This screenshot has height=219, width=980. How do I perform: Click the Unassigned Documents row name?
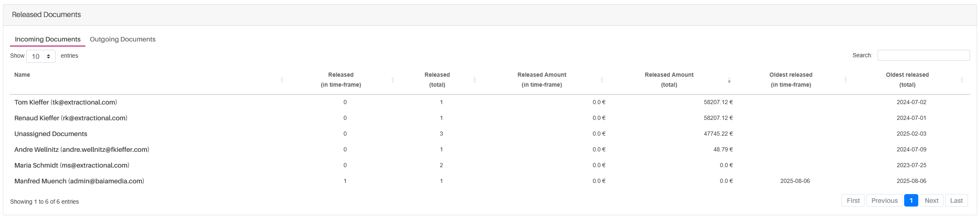coord(51,134)
